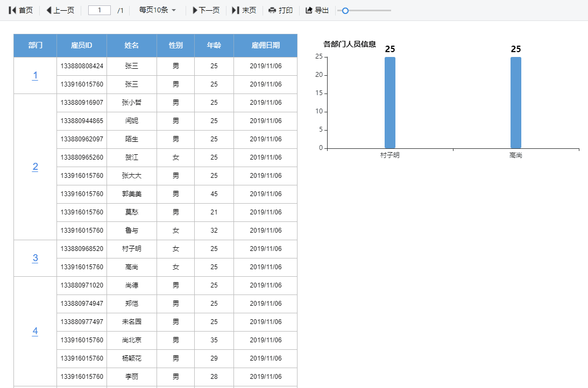Click the page number input field
The image size is (588, 388).
pos(100,10)
